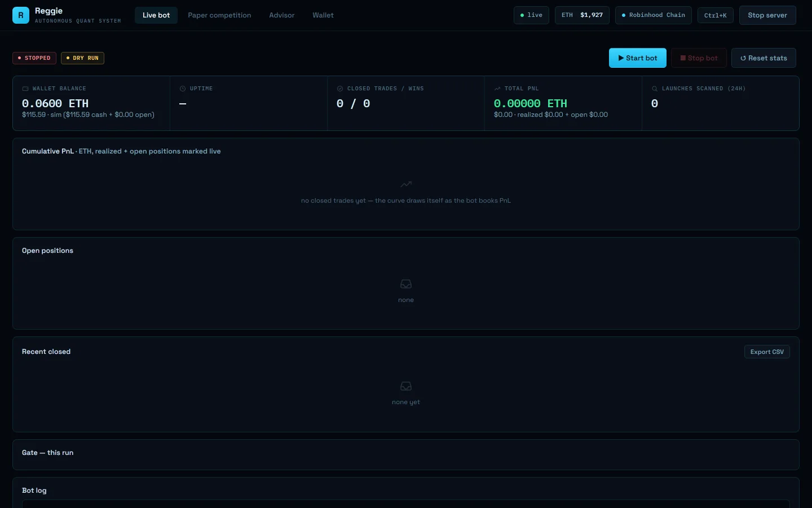The width and height of the screenshot is (812, 508).
Task: Click the inbox icon in Open positions
Action: pyautogui.click(x=406, y=284)
